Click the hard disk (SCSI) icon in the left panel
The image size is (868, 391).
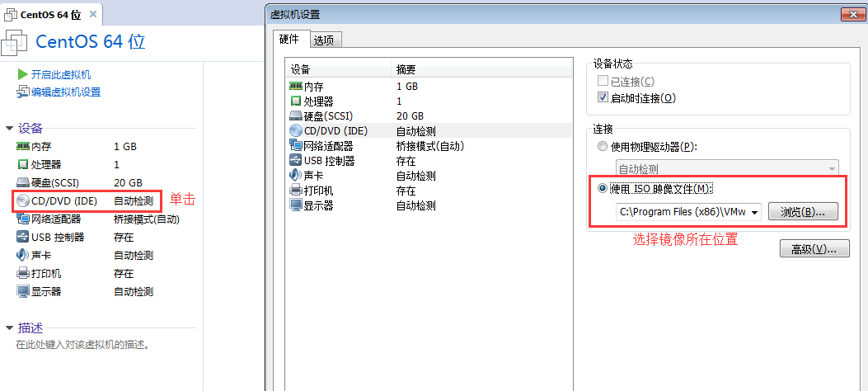[23, 183]
